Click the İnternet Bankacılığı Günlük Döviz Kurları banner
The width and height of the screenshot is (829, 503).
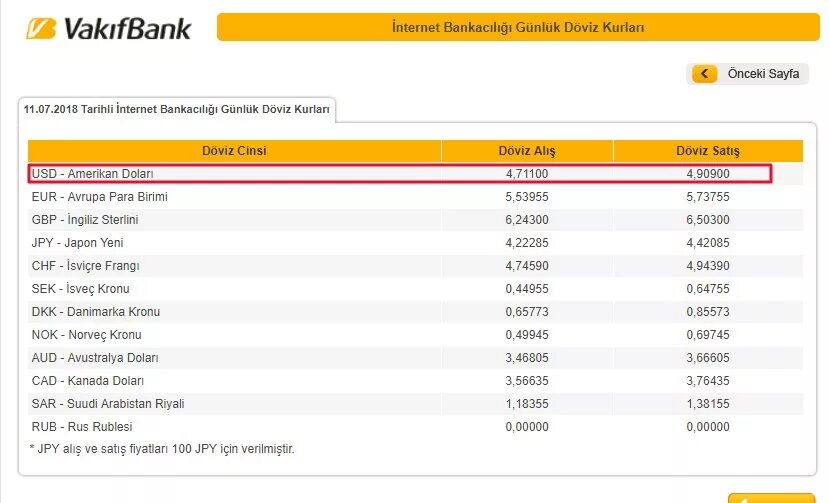click(x=518, y=27)
